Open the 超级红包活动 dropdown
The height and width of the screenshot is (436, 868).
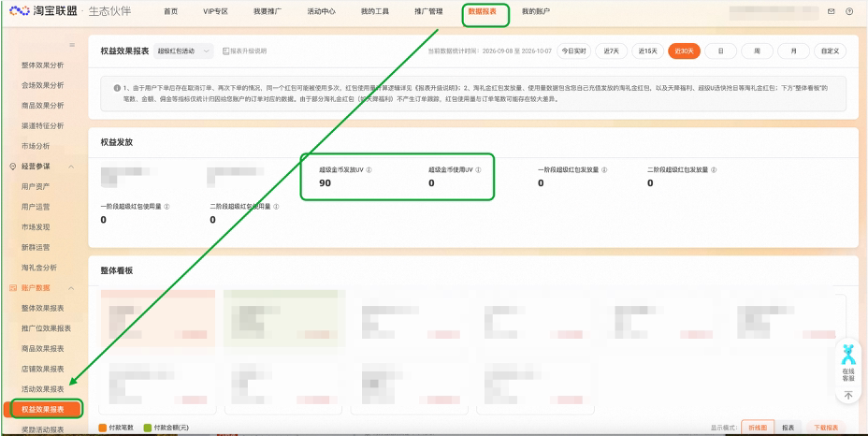(183, 51)
